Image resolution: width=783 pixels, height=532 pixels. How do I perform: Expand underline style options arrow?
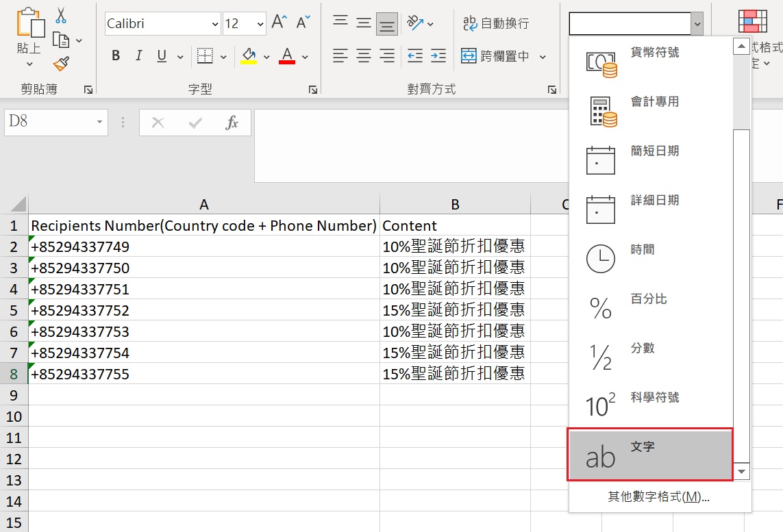click(180, 57)
